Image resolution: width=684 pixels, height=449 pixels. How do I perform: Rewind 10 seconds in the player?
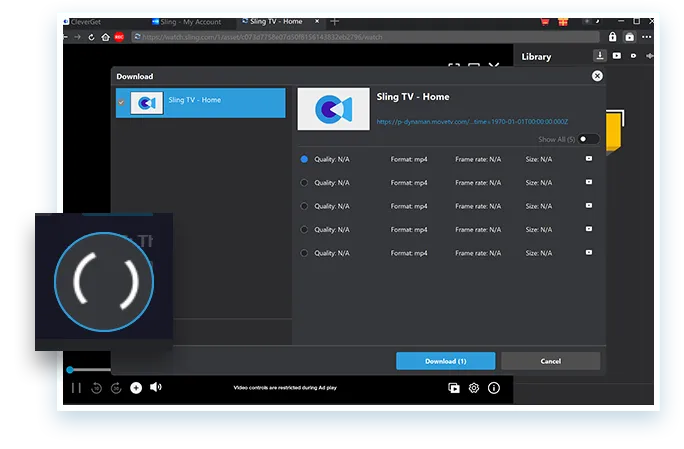96,387
